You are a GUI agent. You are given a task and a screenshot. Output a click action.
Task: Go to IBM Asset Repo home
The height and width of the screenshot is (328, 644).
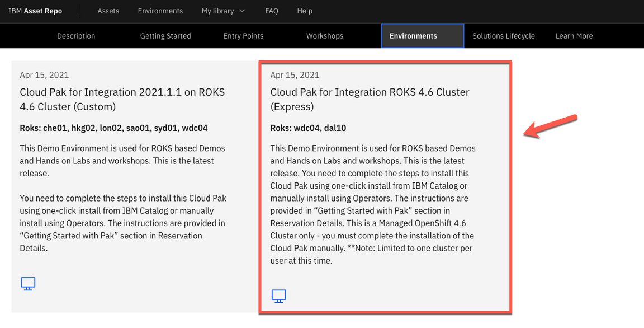35,11
